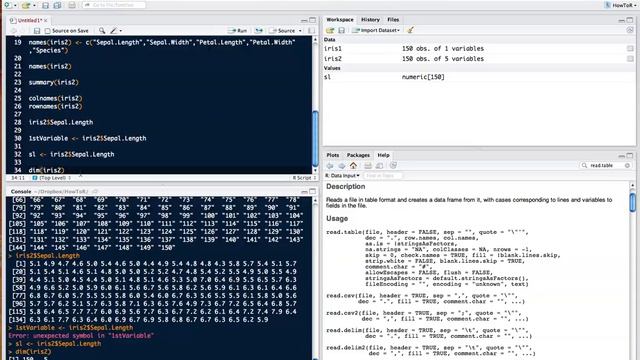This screenshot has height=360, width=640.
Task: Click the help search field containing read.table
Action: pos(605,166)
